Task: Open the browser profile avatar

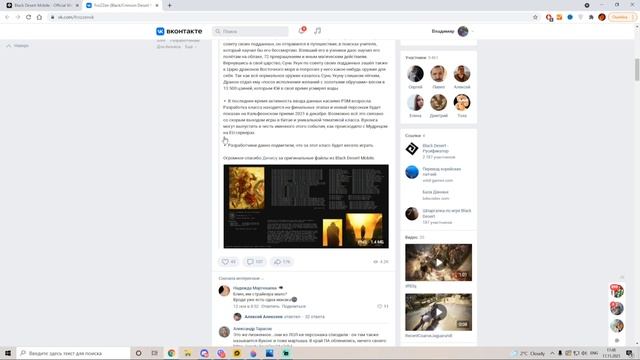Action: (602, 17)
